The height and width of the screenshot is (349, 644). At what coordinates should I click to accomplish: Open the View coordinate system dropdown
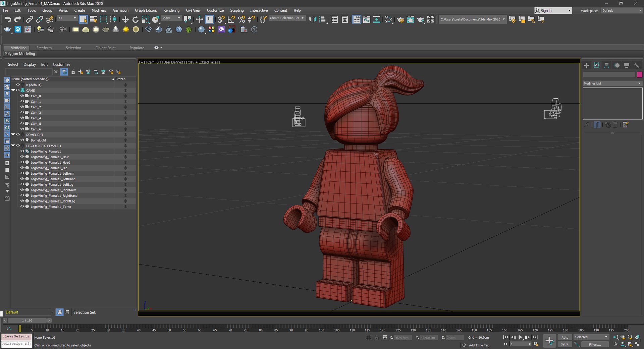coord(171,18)
